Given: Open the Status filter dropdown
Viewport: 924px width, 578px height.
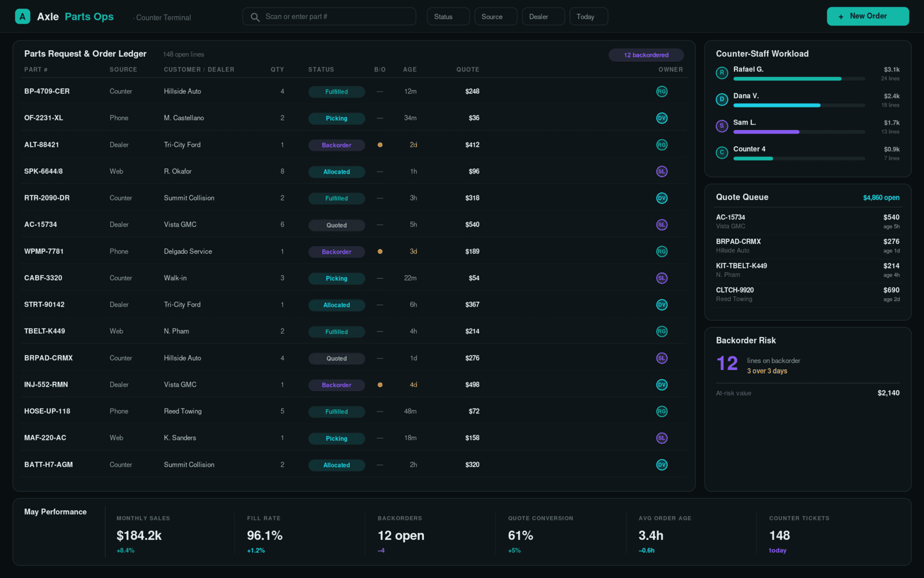Looking at the screenshot, I should [448, 17].
